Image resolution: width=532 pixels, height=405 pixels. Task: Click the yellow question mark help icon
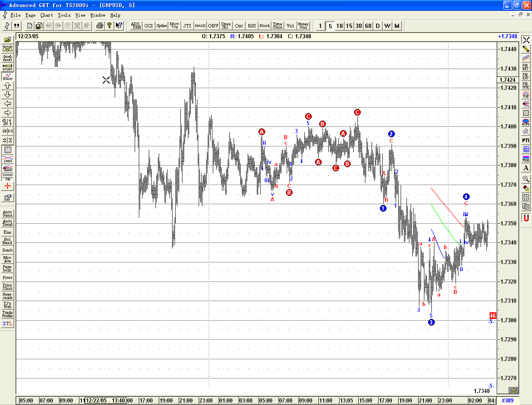pos(109,26)
